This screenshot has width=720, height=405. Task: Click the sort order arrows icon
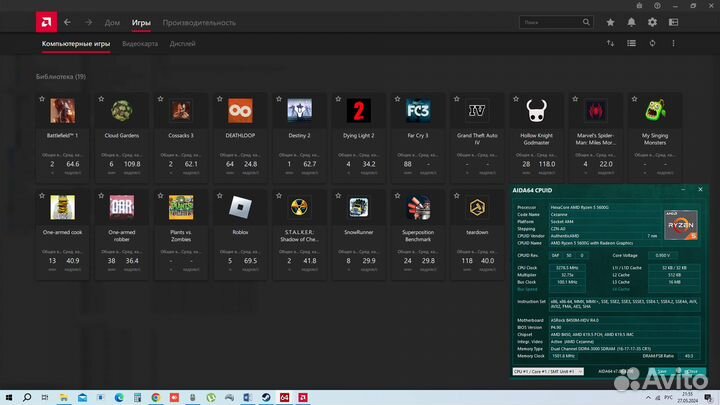(x=610, y=43)
